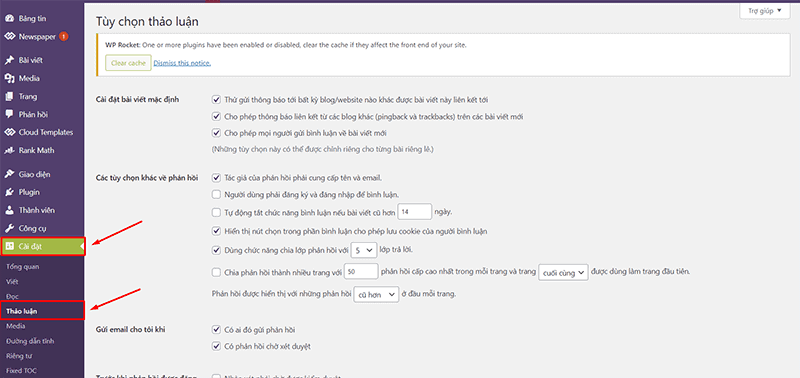The image size is (800, 378).
Task: Toggle allow comments on new posts checkbox
Action: point(216,133)
